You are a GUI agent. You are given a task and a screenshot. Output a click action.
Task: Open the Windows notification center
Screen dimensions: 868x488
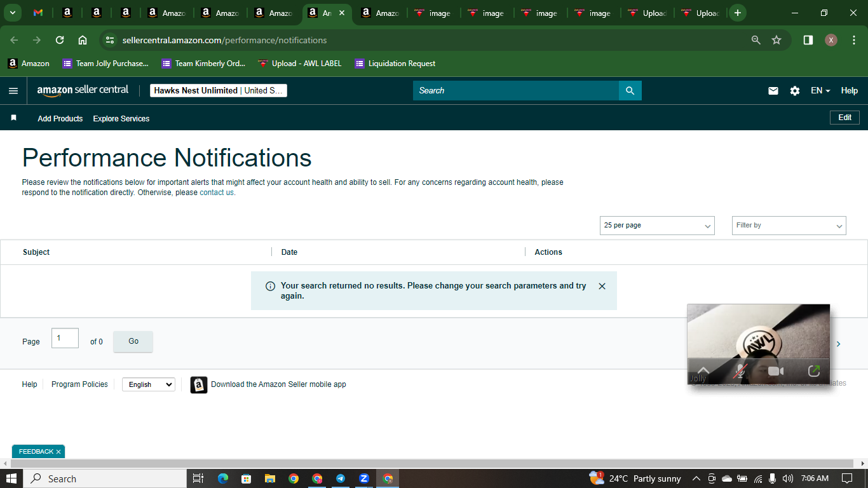coord(847,478)
